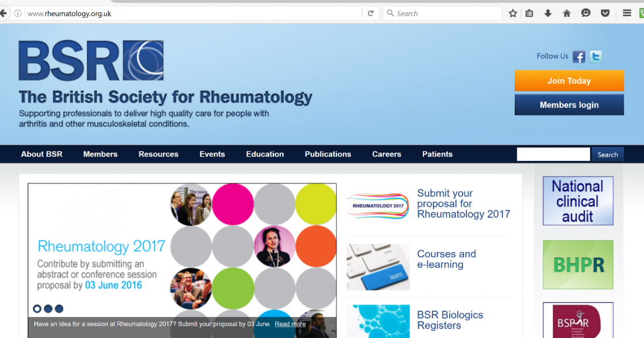Image resolution: width=644 pixels, height=338 pixels.
Task: Click the browser address bar URL
Action: click(69, 13)
